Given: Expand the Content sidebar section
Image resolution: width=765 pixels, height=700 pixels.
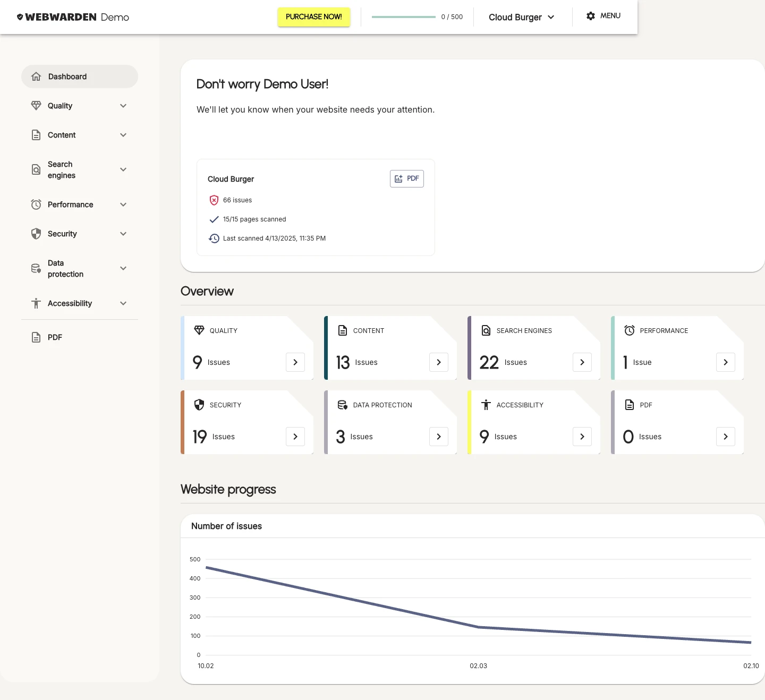Looking at the screenshot, I should 123,135.
